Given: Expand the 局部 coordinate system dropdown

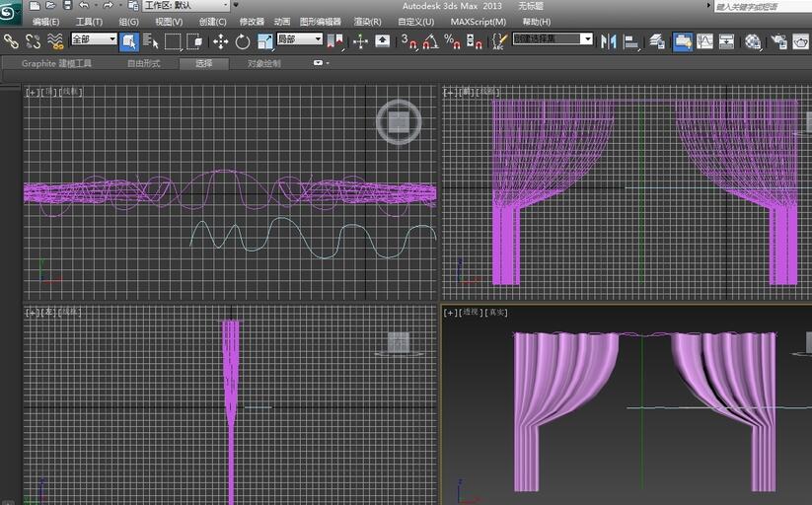Looking at the screenshot, I should (x=299, y=39).
